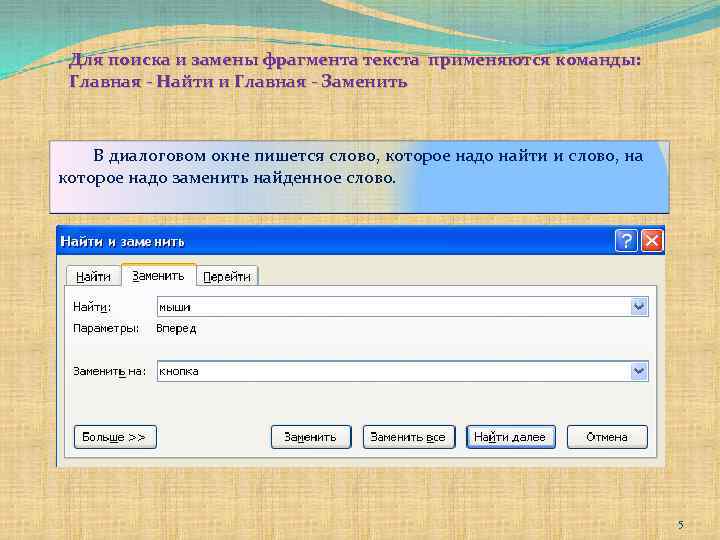Click the Отмена button
Image resolution: width=720 pixels, height=540 pixels.
[607, 437]
